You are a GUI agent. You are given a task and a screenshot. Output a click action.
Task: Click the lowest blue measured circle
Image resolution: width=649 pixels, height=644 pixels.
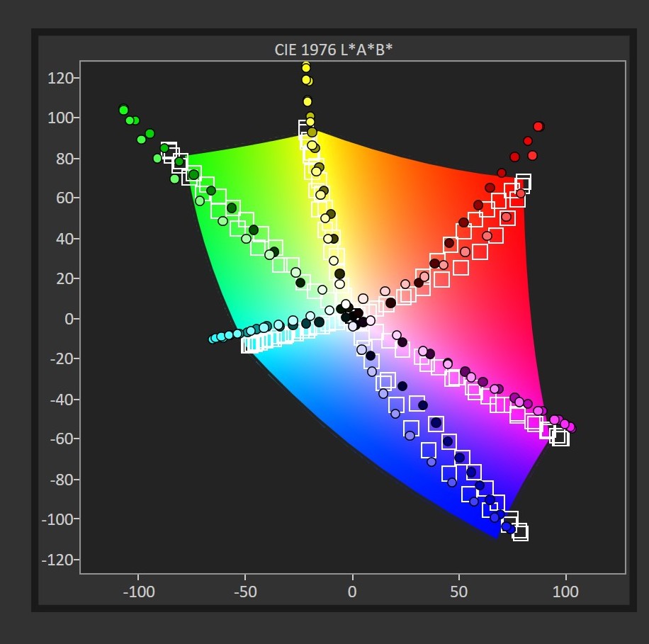coord(509,529)
